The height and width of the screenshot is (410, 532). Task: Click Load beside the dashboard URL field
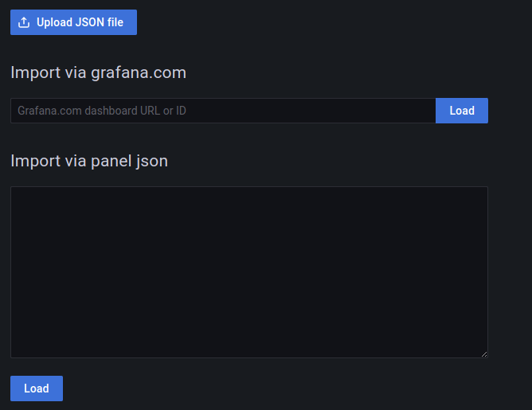coord(462,111)
